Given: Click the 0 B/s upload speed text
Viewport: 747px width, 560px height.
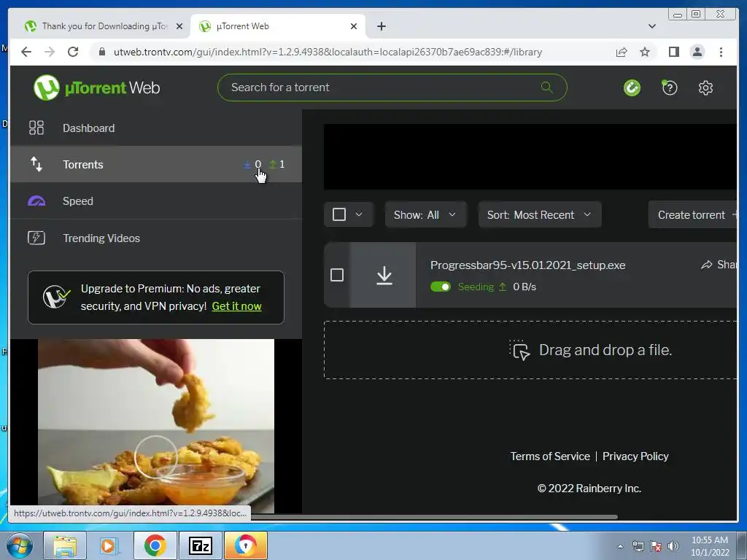Looking at the screenshot, I should pos(525,287).
